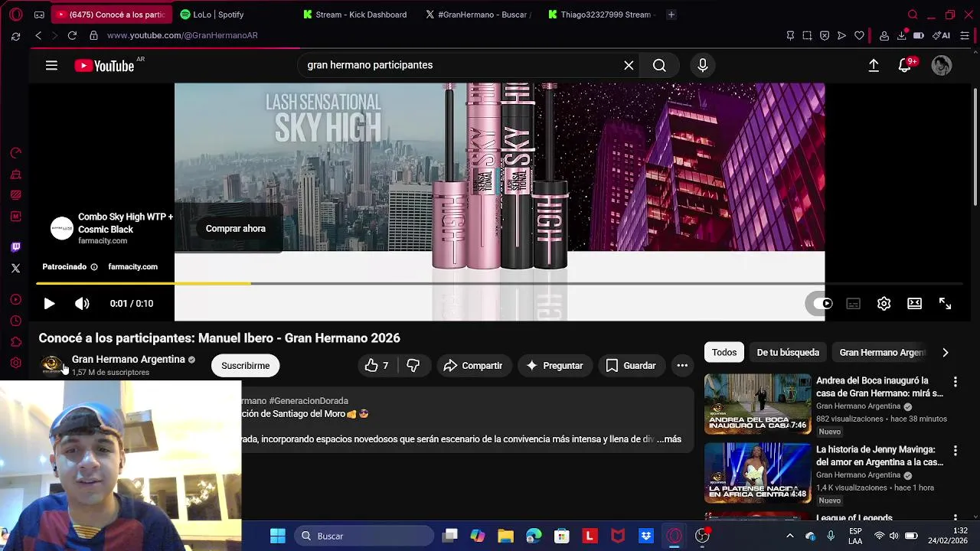
Task: Open the browser downloads icon
Action: [902, 35]
